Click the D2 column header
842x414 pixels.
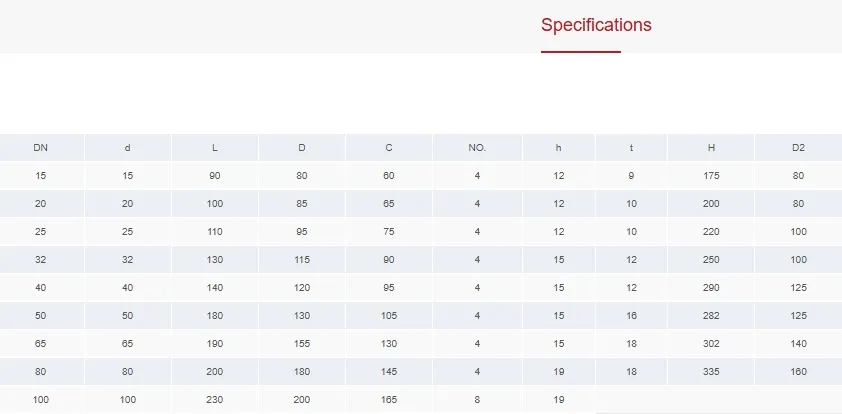798,148
